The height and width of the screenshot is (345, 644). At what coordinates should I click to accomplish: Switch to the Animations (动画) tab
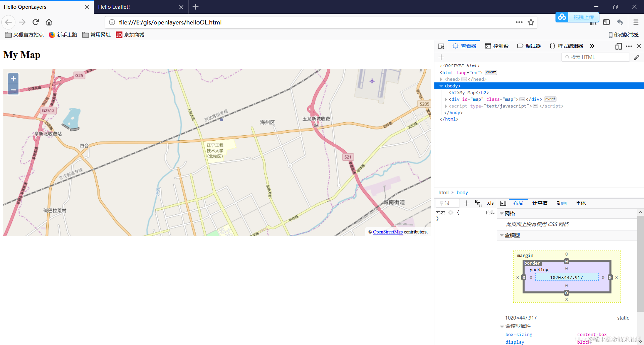pos(561,203)
